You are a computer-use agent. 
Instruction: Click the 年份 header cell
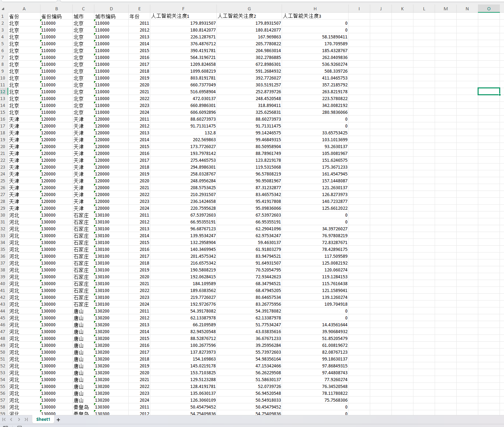139,16
